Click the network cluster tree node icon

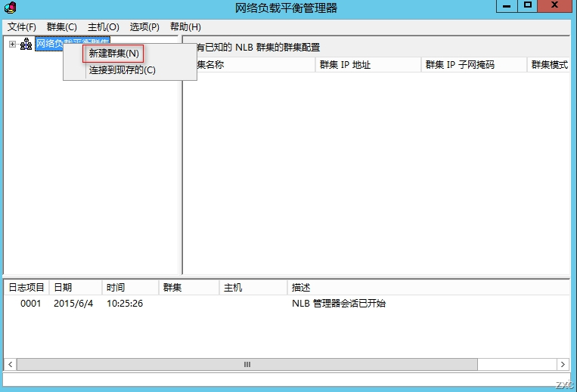pyautogui.click(x=26, y=44)
